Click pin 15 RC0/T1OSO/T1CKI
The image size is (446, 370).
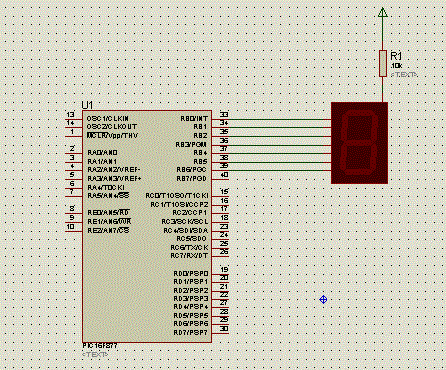click(x=220, y=196)
